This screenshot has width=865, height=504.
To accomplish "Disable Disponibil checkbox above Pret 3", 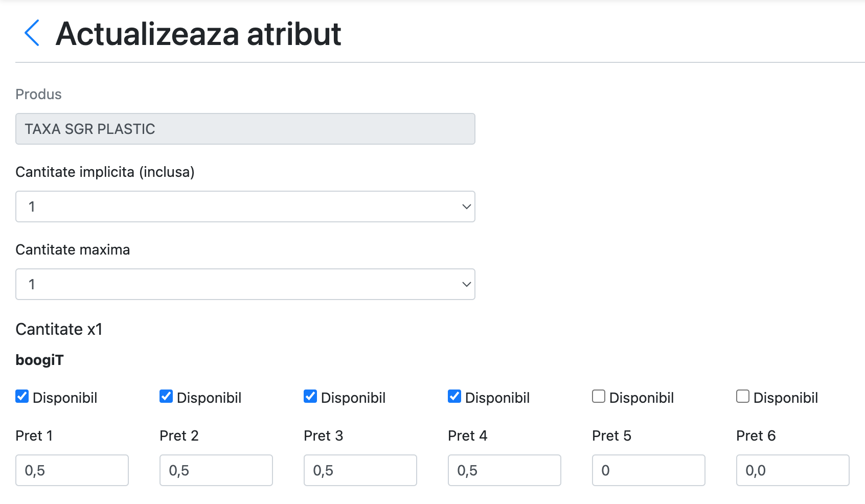I will [x=310, y=396].
